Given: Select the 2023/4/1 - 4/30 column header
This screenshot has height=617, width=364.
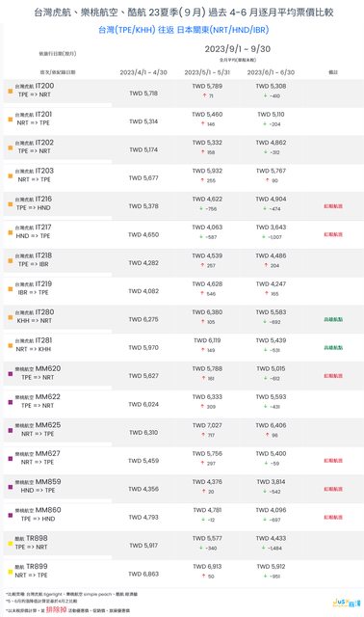Looking at the screenshot, I should point(143,72).
